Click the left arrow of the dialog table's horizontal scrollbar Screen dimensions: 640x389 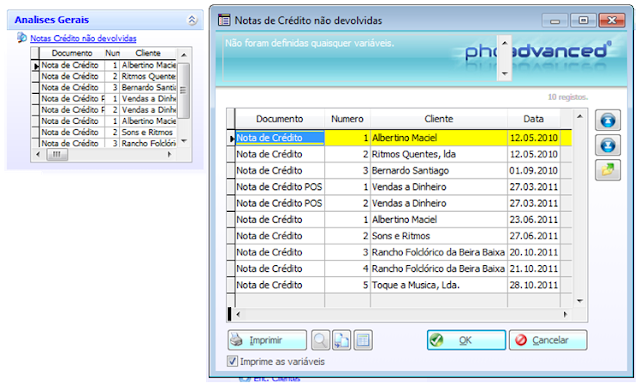coord(238,314)
